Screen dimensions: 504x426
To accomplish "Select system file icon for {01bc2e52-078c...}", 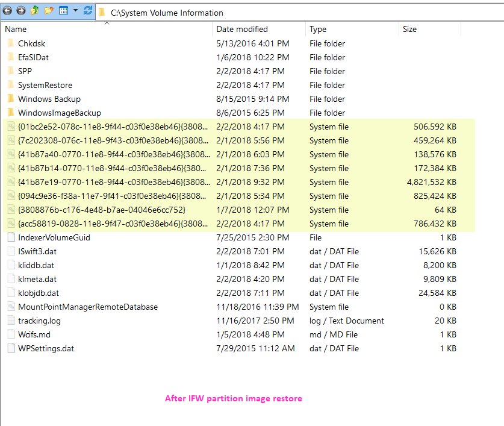I will coord(11,126).
